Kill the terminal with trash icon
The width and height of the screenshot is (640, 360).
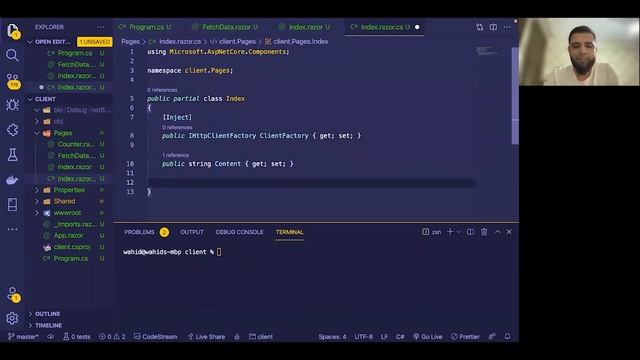[x=484, y=232]
